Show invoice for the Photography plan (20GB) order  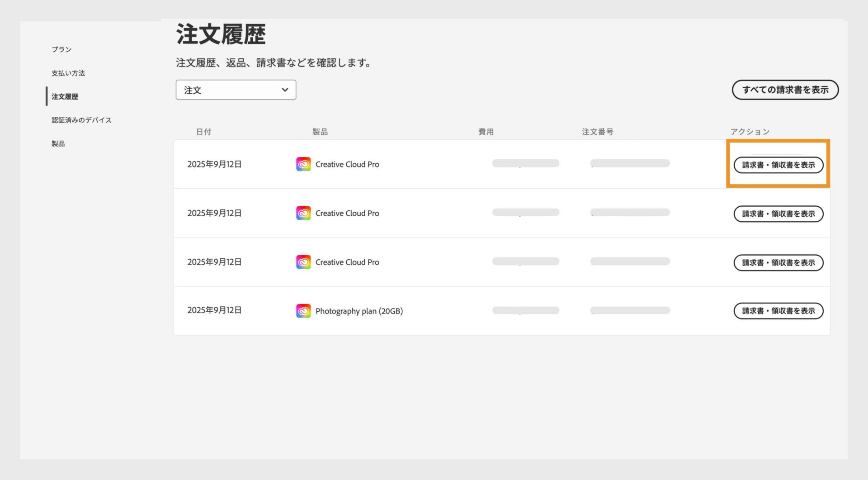(778, 311)
